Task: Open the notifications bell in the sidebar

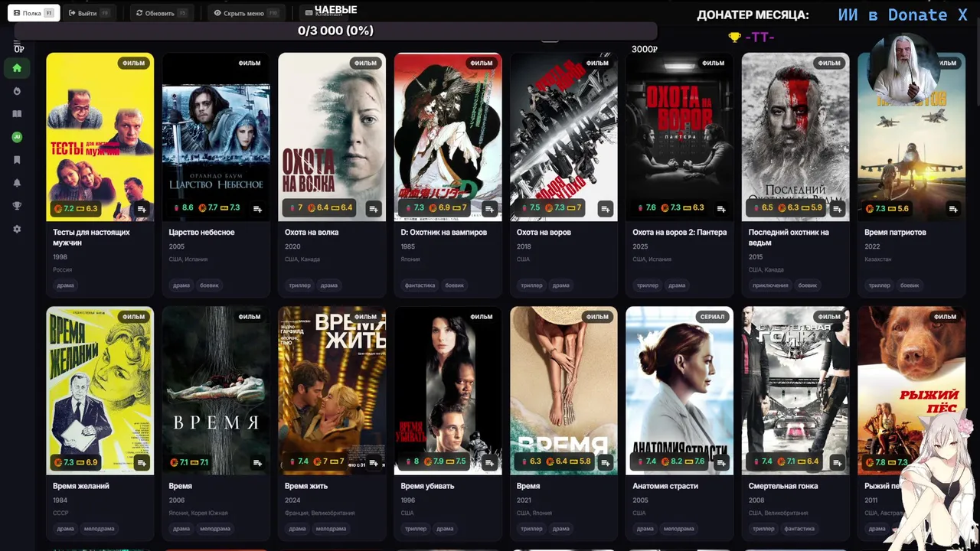Action: [x=17, y=183]
